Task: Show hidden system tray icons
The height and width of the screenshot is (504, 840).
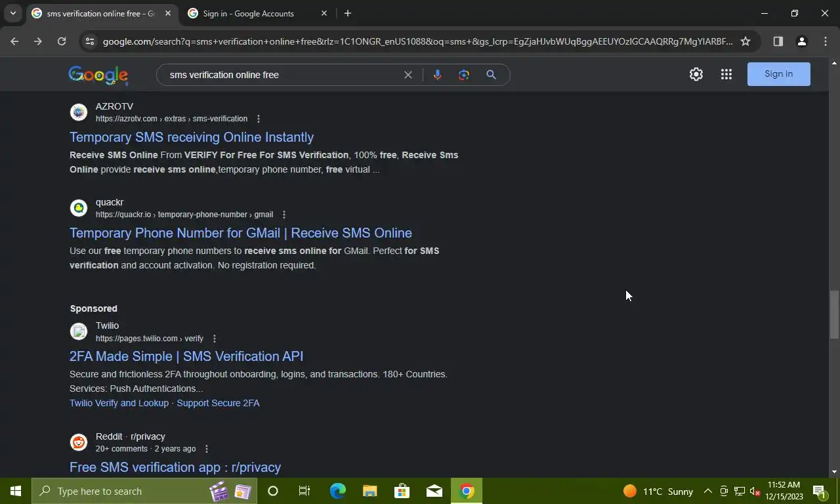Action: pyautogui.click(x=707, y=491)
